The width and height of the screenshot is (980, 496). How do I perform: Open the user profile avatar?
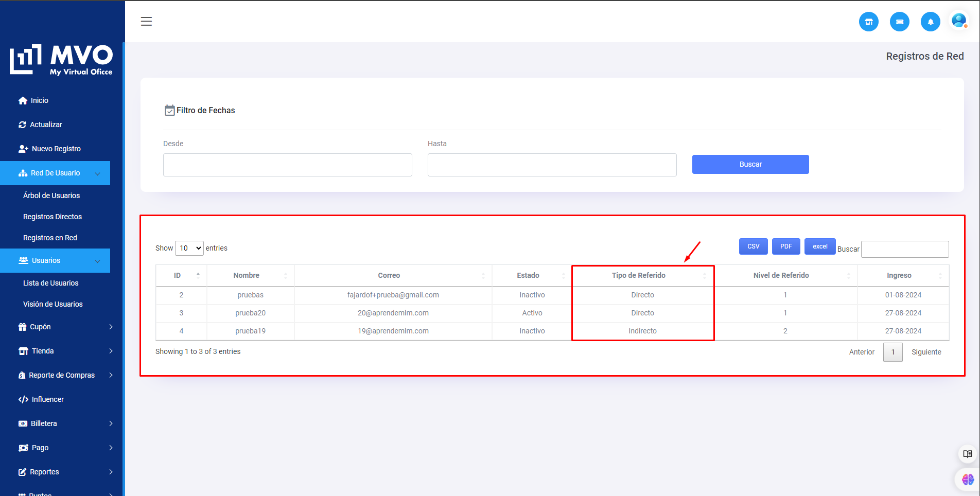tap(958, 21)
